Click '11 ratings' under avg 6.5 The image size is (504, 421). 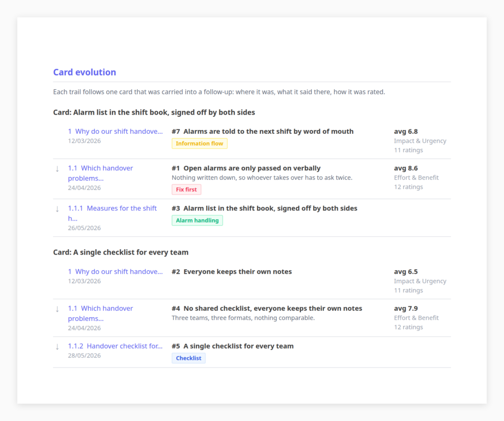[409, 291]
